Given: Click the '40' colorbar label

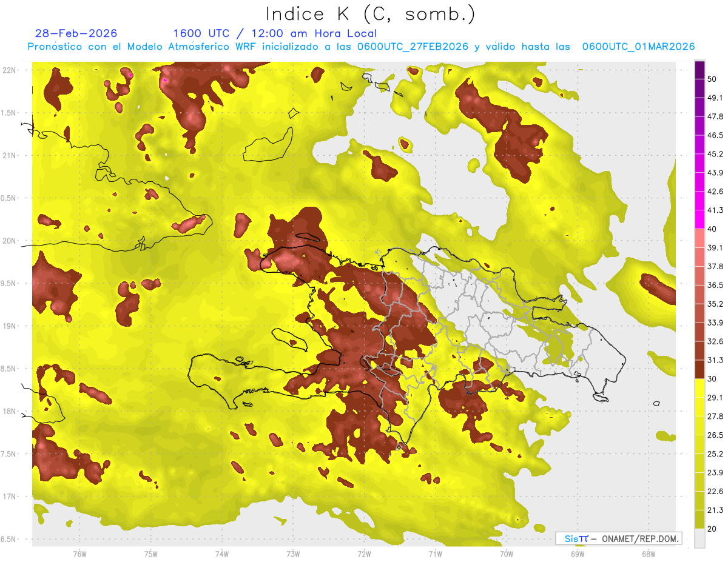Looking at the screenshot, I should point(713,229).
